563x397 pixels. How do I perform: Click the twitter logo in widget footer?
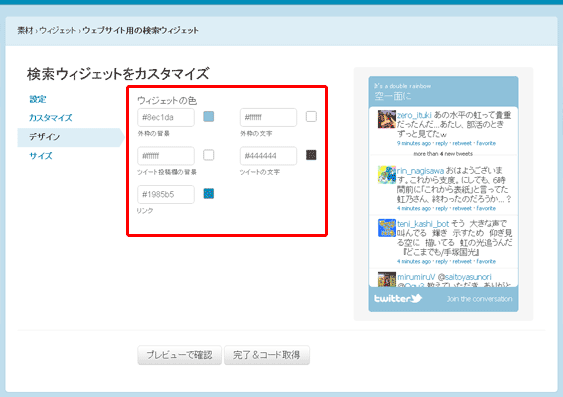pyautogui.click(x=398, y=298)
